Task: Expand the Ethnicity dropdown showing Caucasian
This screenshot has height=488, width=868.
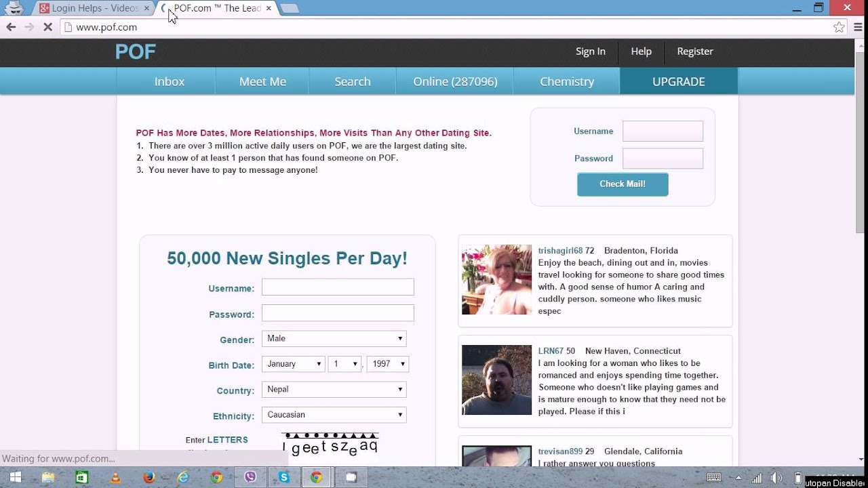Action: pyautogui.click(x=334, y=414)
